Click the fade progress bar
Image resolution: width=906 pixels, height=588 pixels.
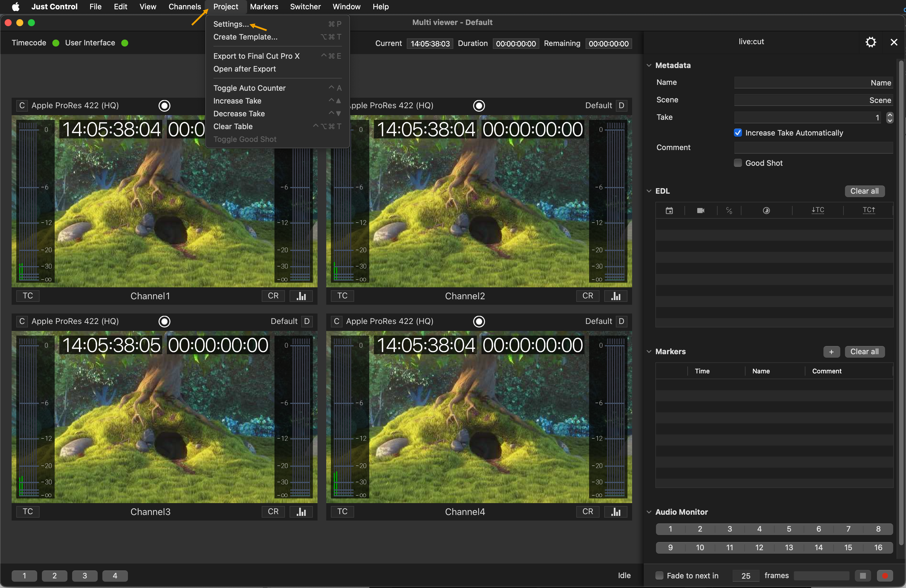click(821, 576)
